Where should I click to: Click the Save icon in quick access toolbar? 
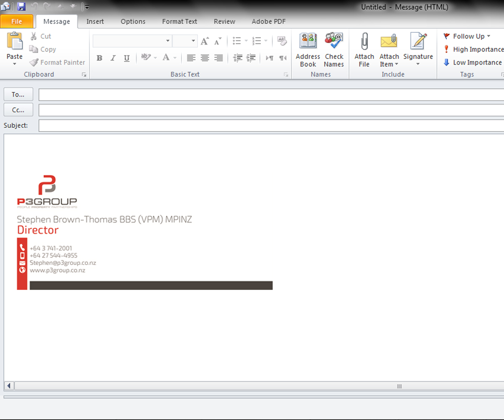(21, 7)
